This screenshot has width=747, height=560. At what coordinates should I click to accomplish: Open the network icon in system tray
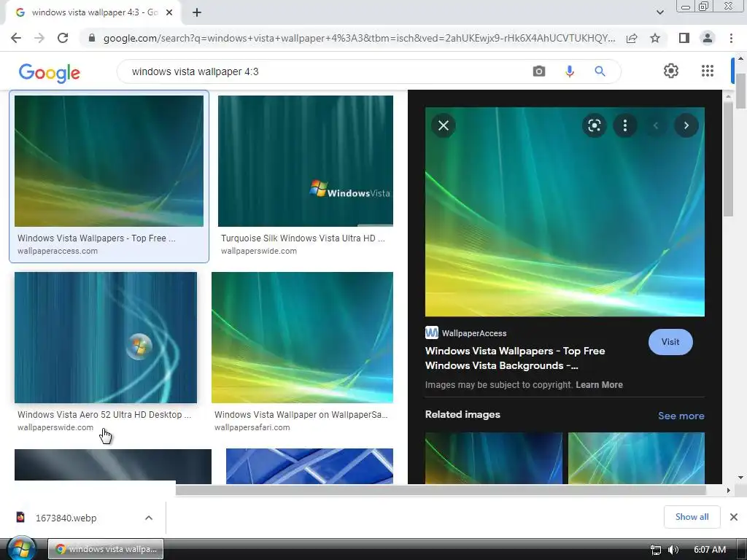click(x=656, y=550)
